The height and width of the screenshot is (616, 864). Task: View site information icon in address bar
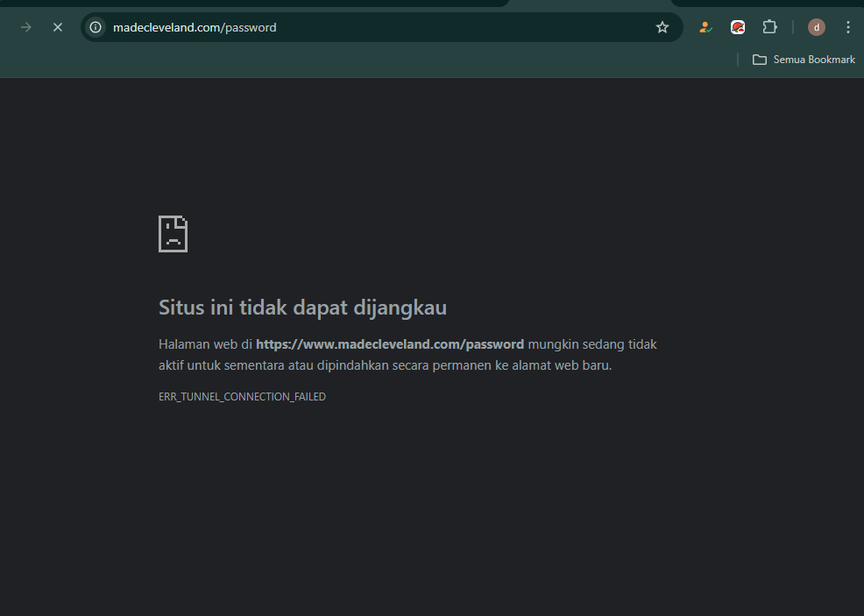coord(96,27)
